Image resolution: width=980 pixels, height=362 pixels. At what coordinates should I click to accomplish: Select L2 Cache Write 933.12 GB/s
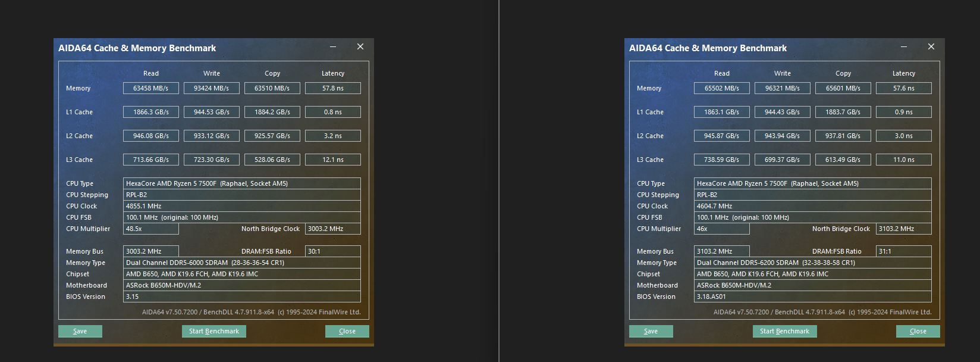(x=212, y=136)
